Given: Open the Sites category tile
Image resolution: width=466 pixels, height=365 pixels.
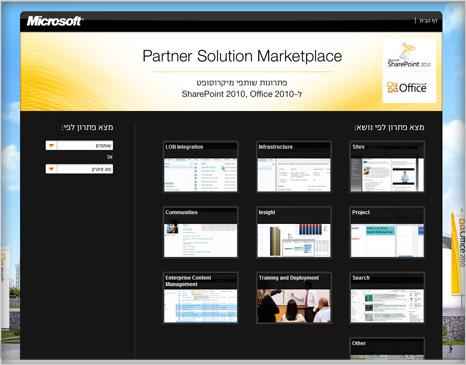Looking at the screenshot, I should 387,167.
